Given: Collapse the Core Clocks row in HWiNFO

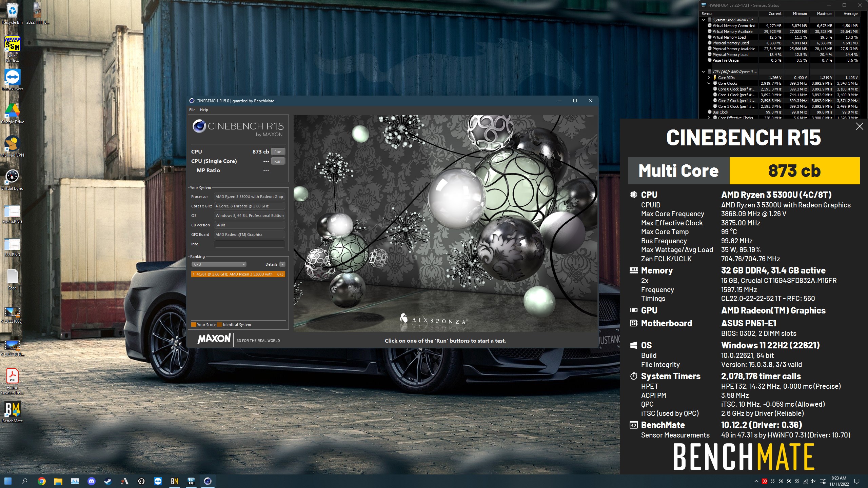Looking at the screenshot, I should tap(709, 83).
